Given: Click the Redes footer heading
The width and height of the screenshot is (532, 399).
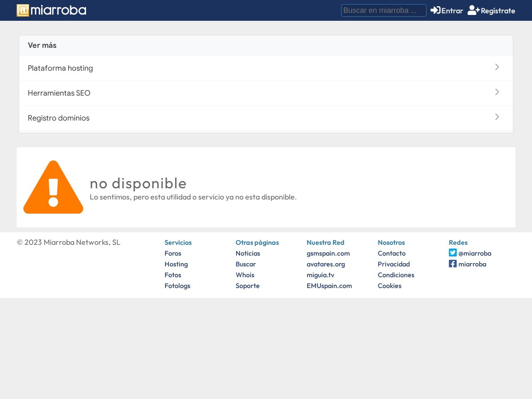Looking at the screenshot, I should click(458, 242).
